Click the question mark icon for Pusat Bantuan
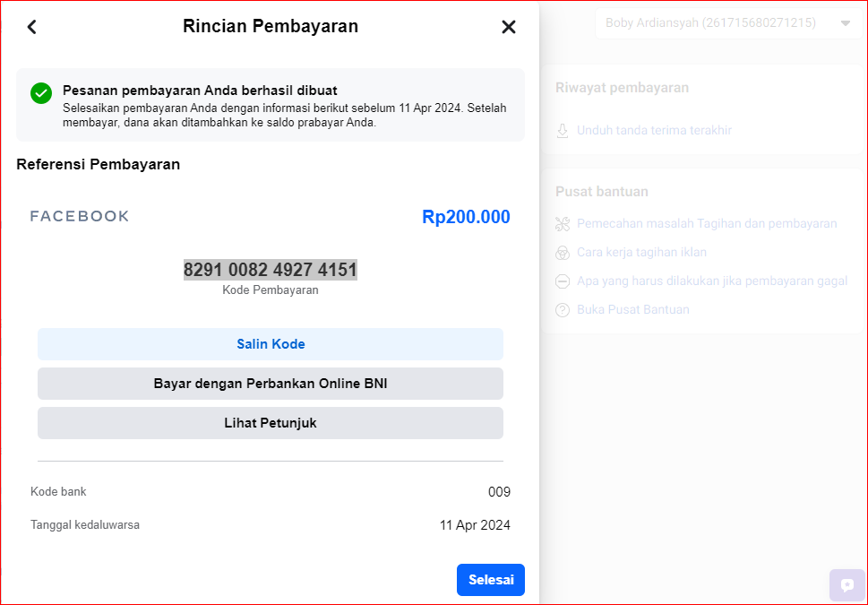The width and height of the screenshot is (868, 605). click(563, 310)
